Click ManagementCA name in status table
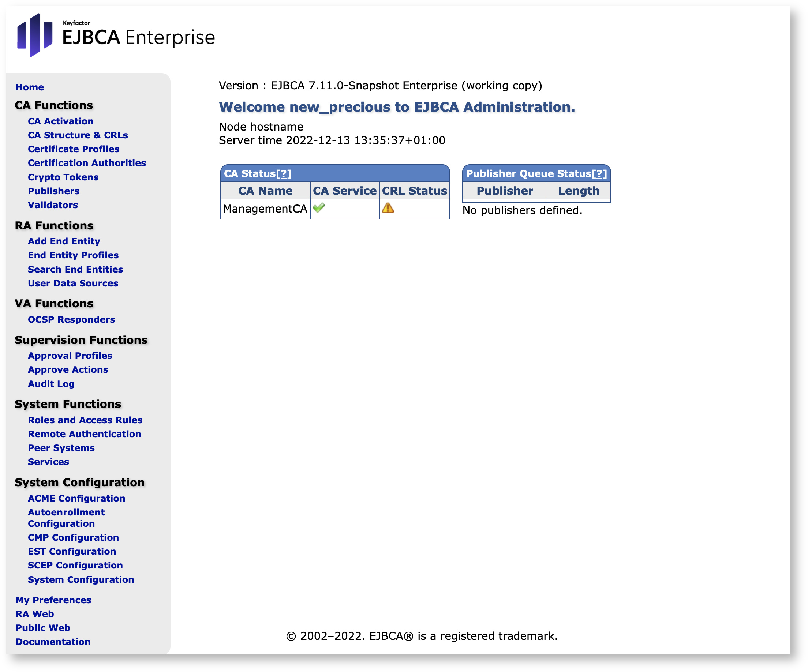Viewport: 808px width, 672px height. (265, 209)
